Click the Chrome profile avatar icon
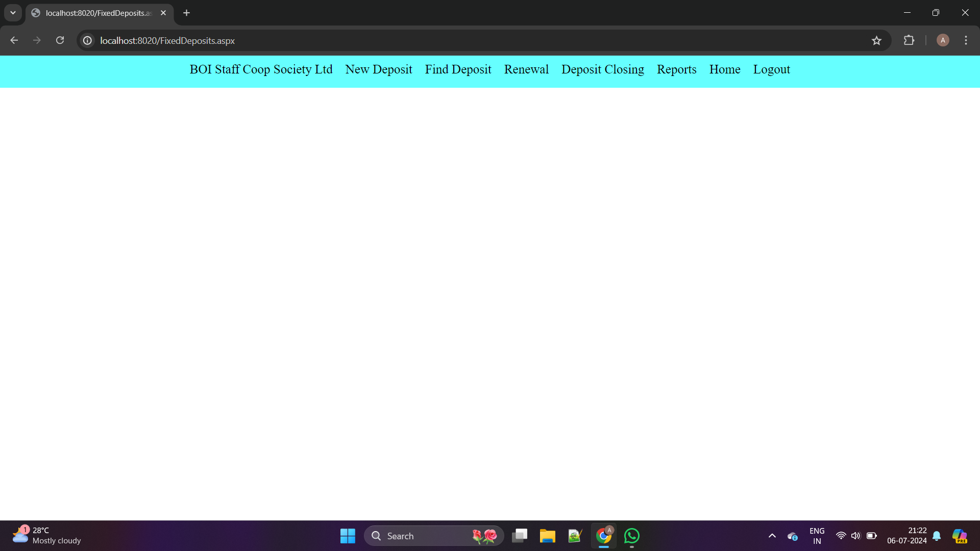 point(943,40)
